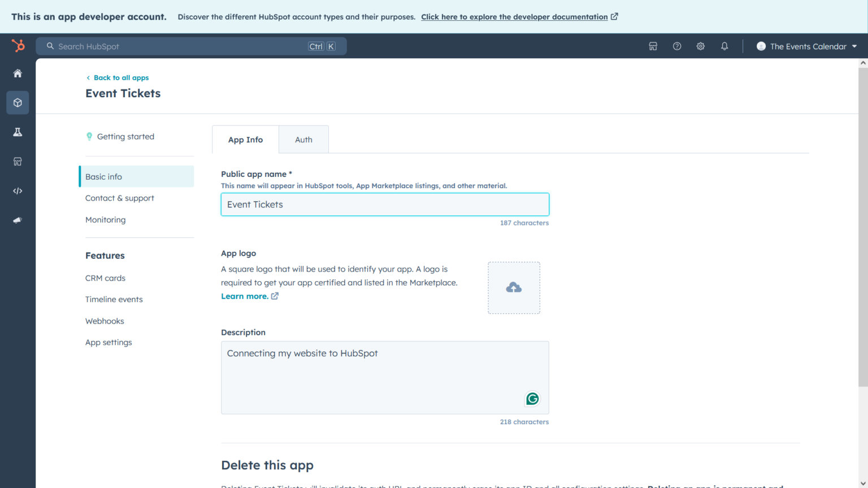Open the developer documentation link
Image resolution: width=868 pixels, height=488 pixels.
514,16
